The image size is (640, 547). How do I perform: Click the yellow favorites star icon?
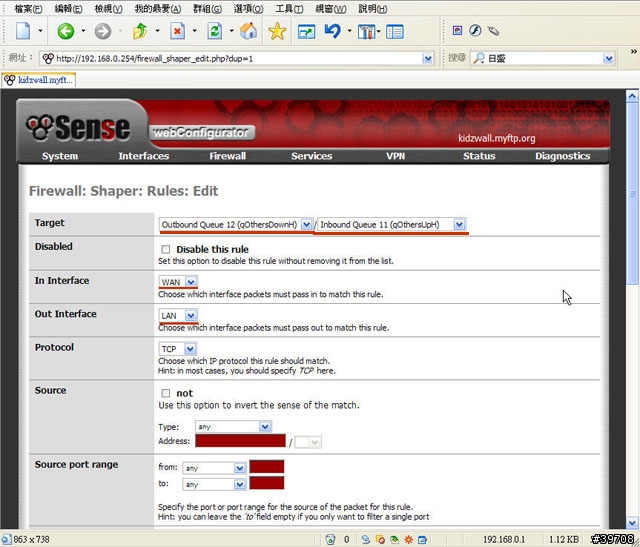click(277, 31)
